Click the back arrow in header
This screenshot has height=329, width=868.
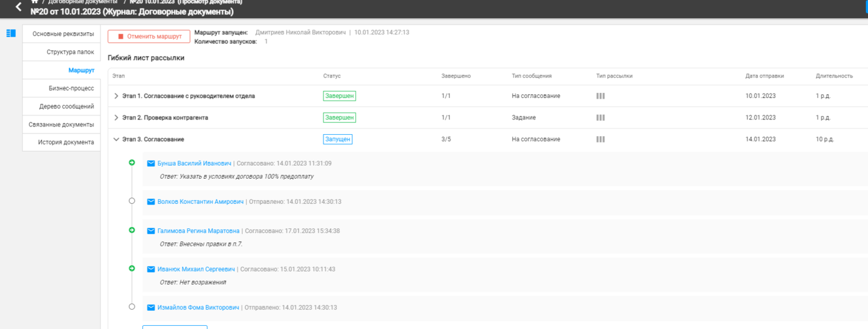[x=18, y=8]
